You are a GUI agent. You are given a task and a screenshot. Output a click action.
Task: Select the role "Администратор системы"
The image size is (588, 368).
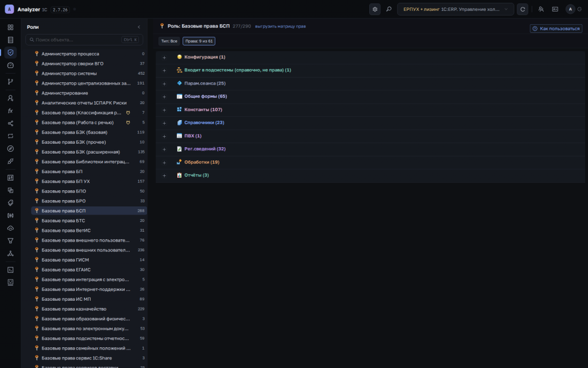pos(89,73)
